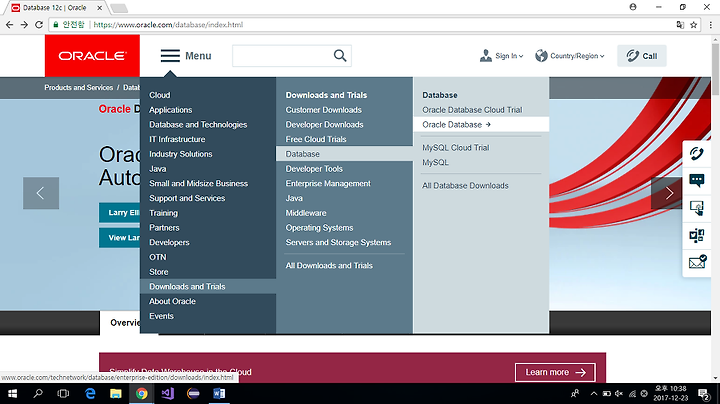The width and height of the screenshot is (720, 404).
Task: Click the Call phone button
Action: pos(641,56)
